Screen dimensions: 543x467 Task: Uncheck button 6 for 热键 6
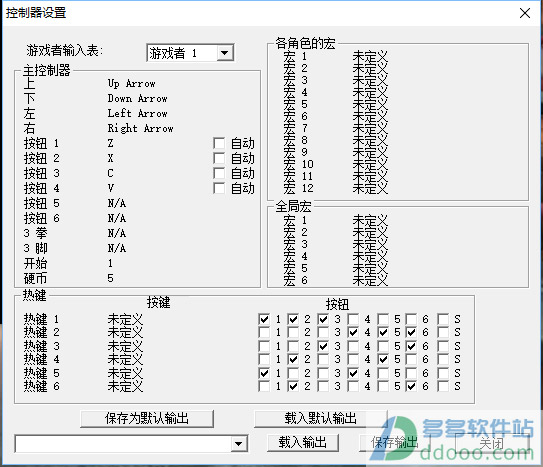[x=411, y=386]
